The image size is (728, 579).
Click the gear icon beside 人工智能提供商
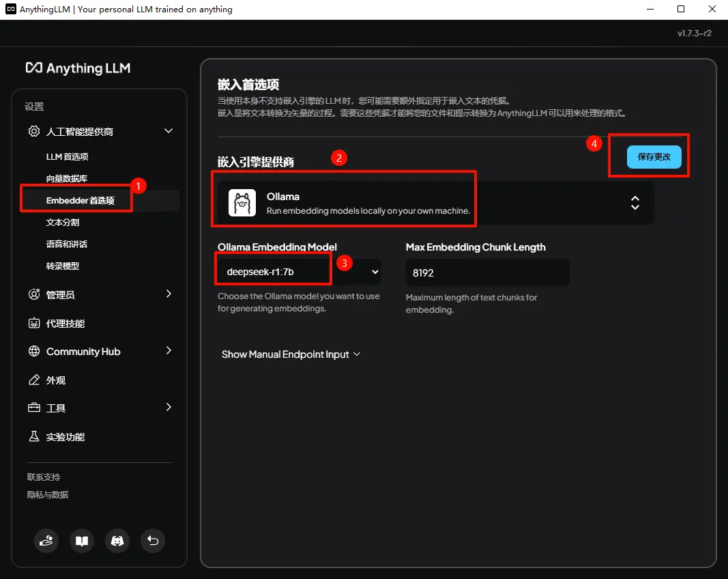point(34,132)
